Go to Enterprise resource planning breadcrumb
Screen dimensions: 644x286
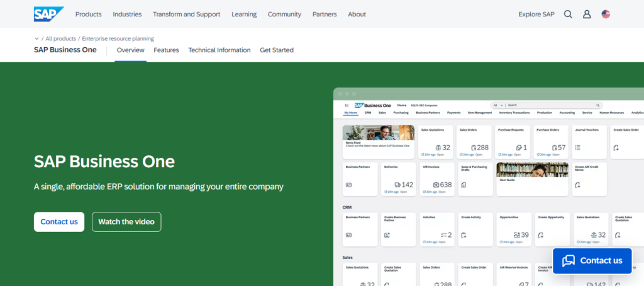118,38
